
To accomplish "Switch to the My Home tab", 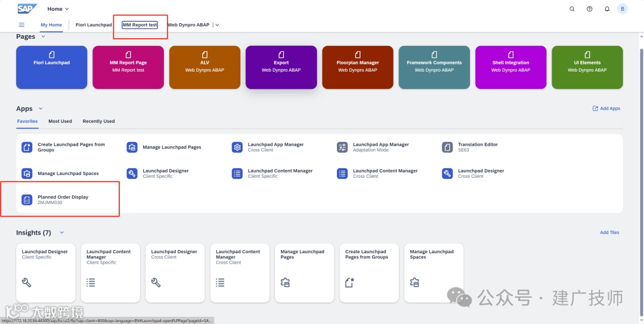I will click(51, 24).
